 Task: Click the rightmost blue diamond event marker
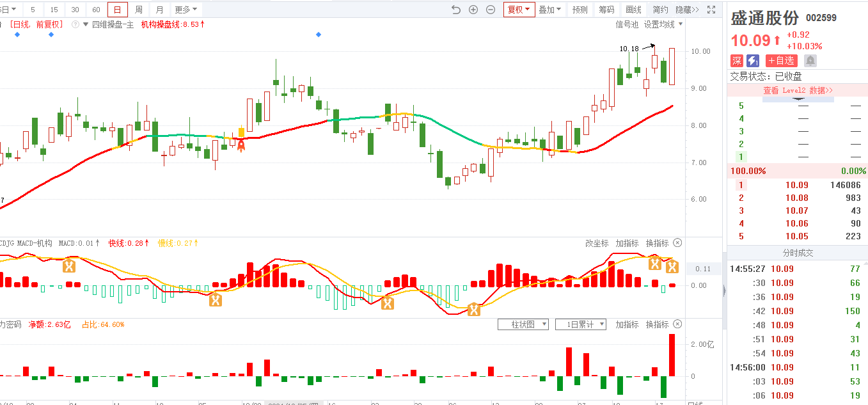pos(319,34)
